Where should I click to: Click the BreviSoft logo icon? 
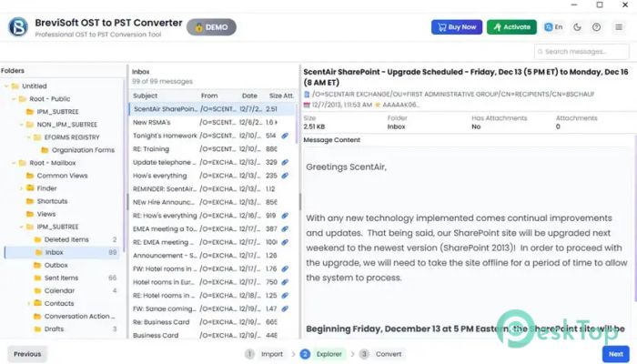tap(18, 26)
